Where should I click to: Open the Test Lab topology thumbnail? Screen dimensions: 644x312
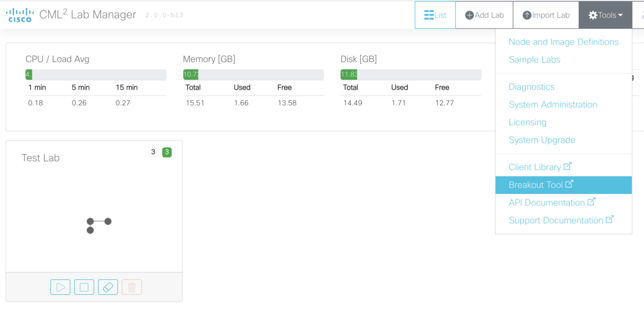click(99, 226)
